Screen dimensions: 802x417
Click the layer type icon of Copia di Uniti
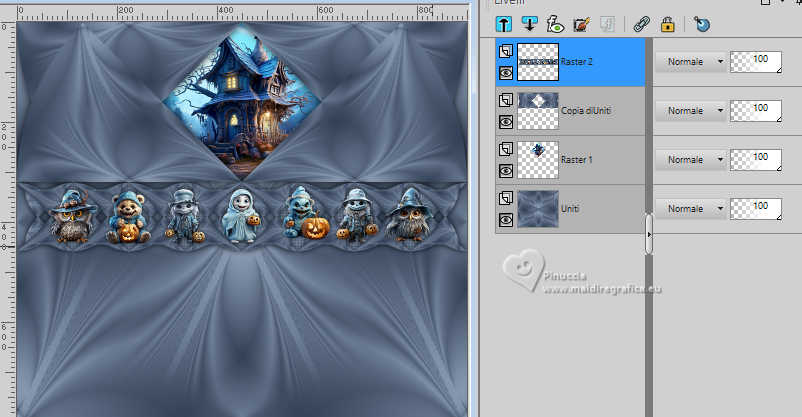click(506, 100)
